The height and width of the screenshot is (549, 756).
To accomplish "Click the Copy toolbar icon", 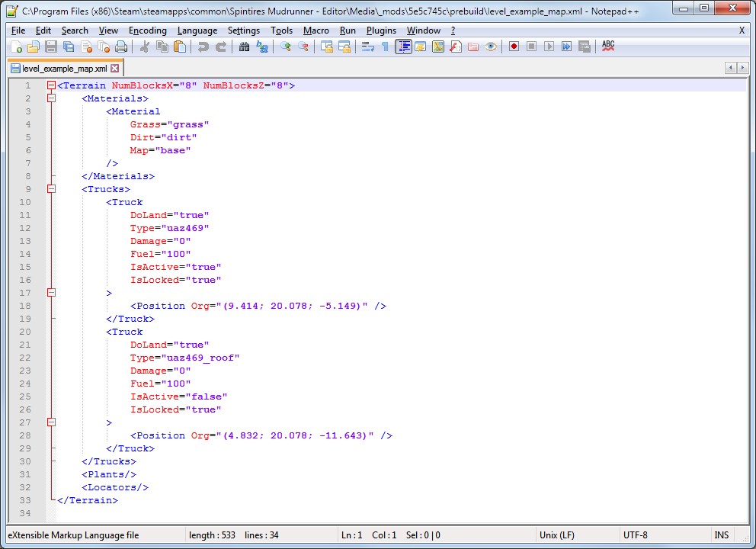I will (162, 47).
